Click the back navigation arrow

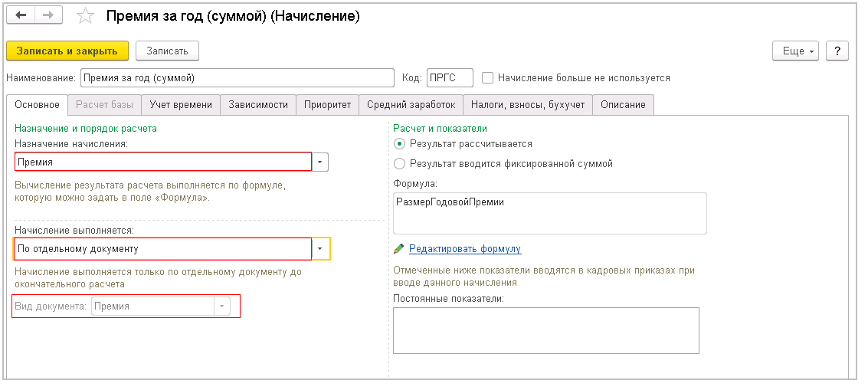pyautogui.click(x=21, y=16)
